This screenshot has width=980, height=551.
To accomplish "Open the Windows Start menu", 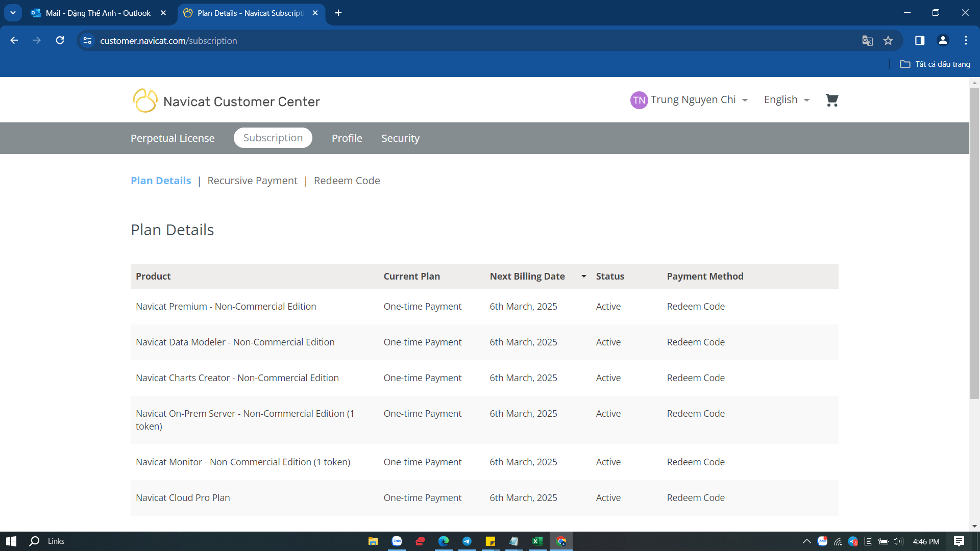I will pyautogui.click(x=11, y=541).
